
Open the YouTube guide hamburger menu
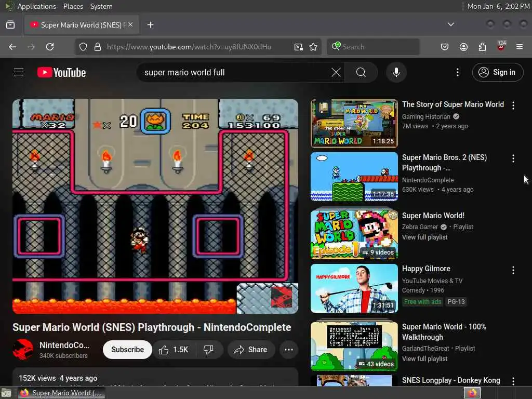[19, 72]
